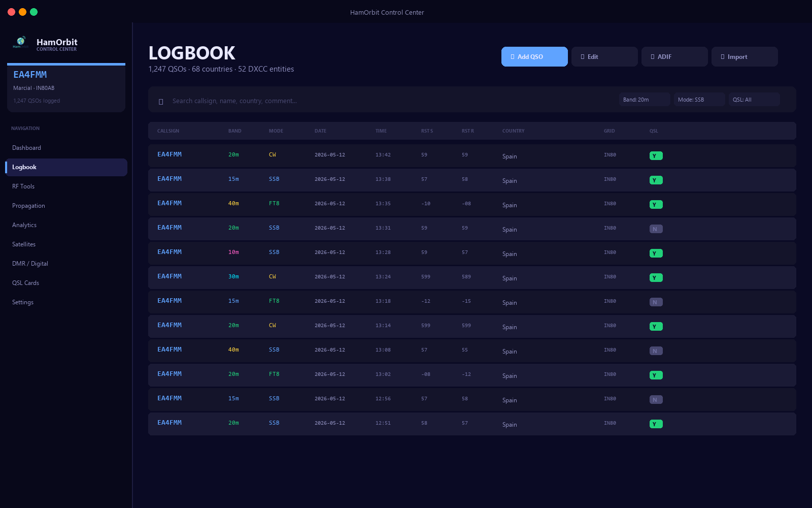The height and width of the screenshot is (508, 812).
Task: Click the FT8 mode cell at 13:18
Action: [274, 301]
